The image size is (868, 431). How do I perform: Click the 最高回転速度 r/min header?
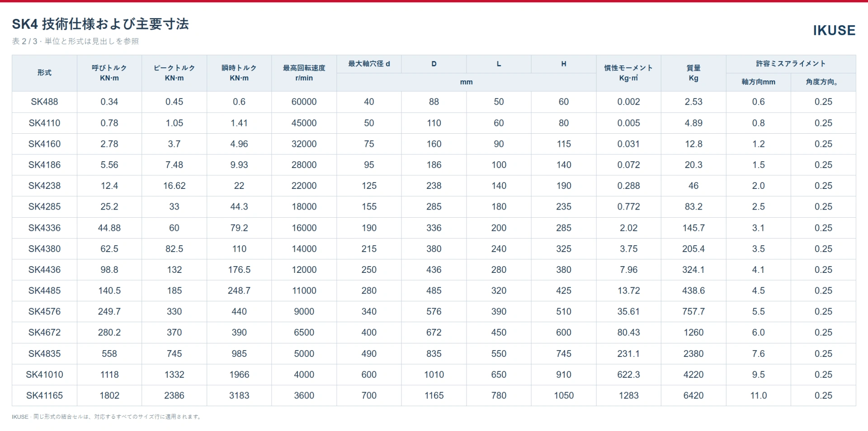[x=304, y=73]
